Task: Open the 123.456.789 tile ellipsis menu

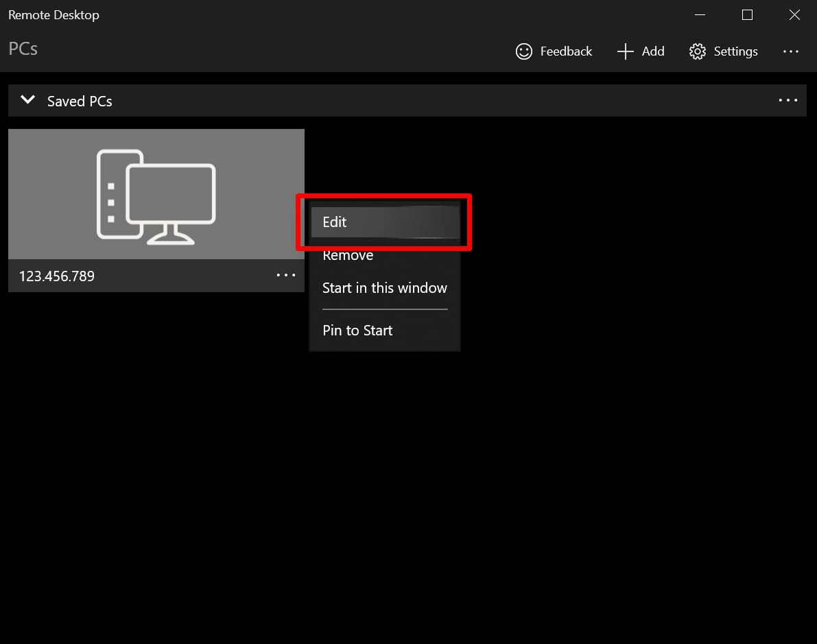Action: coord(286,274)
